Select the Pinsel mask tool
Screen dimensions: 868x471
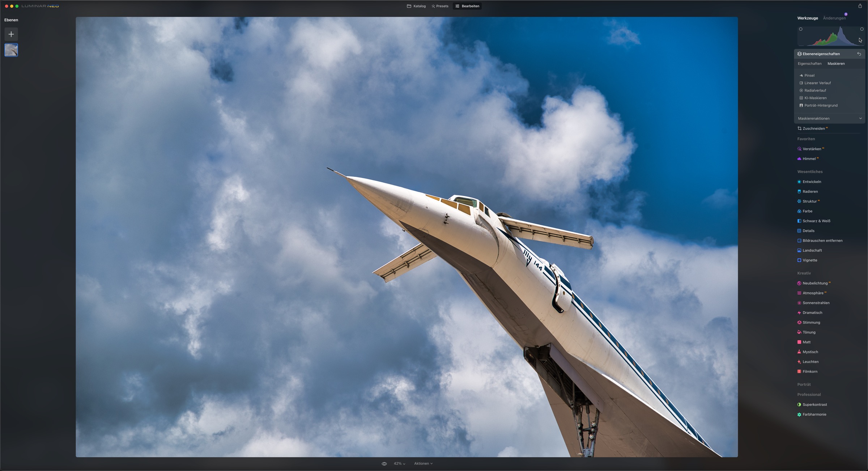click(x=809, y=75)
